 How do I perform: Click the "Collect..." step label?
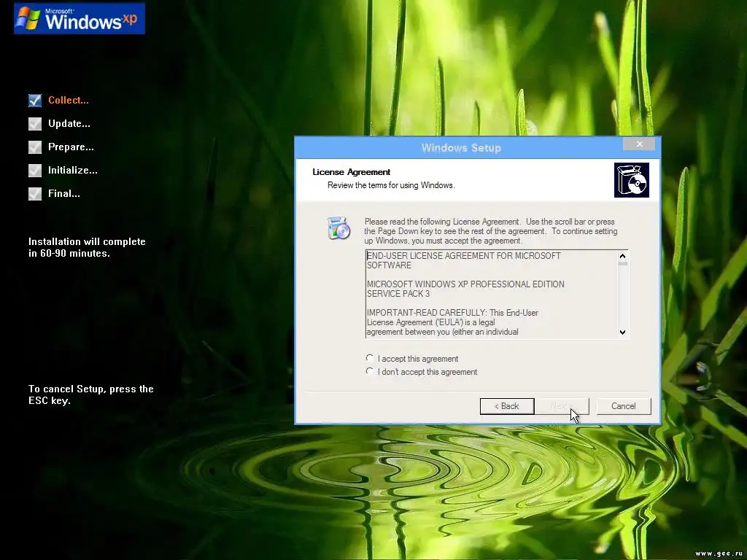click(69, 100)
